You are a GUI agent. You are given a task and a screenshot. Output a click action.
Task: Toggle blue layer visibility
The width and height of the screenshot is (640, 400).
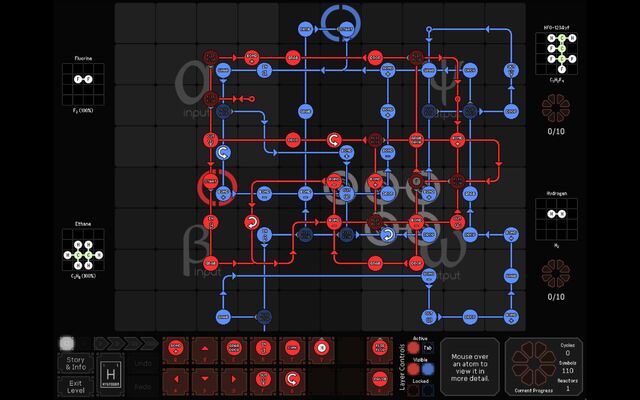(x=427, y=369)
